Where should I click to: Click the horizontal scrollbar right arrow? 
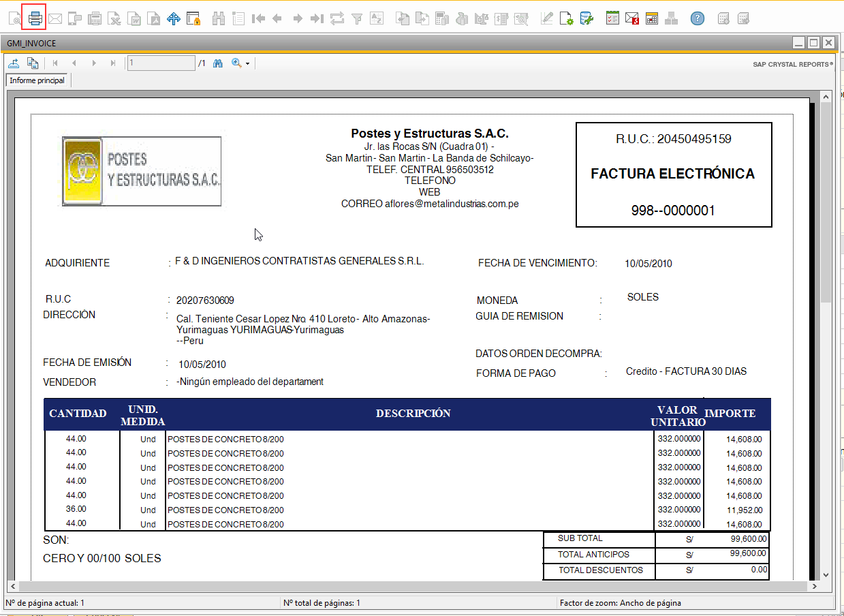point(813,587)
